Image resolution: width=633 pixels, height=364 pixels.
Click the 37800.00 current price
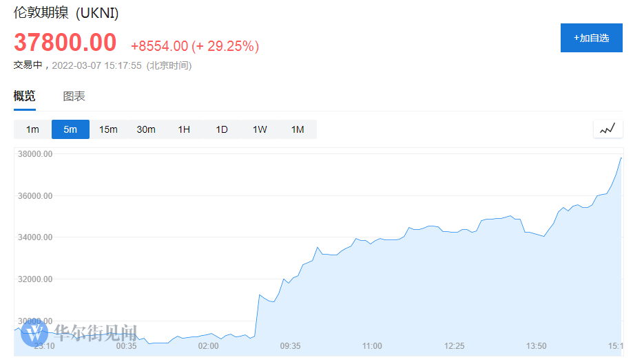click(x=65, y=43)
